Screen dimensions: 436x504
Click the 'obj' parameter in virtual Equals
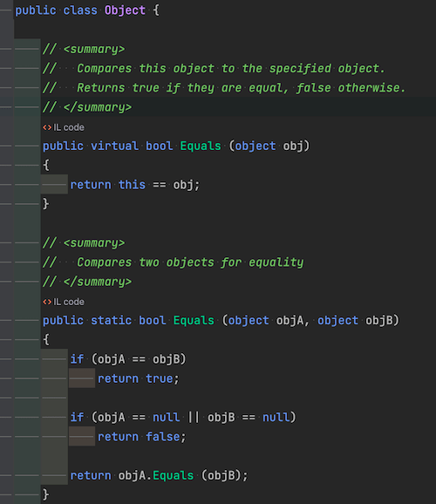coord(293,146)
